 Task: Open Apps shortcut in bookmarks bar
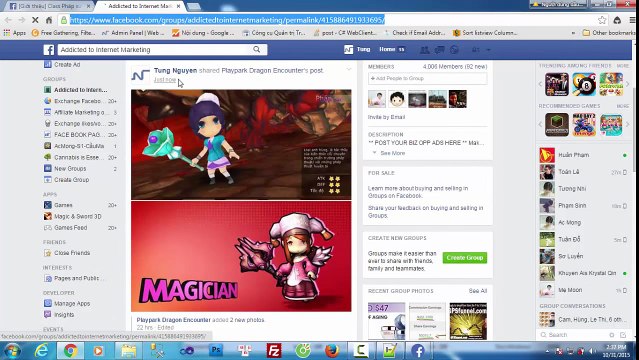pyautogui.click(x=15, y=33)
